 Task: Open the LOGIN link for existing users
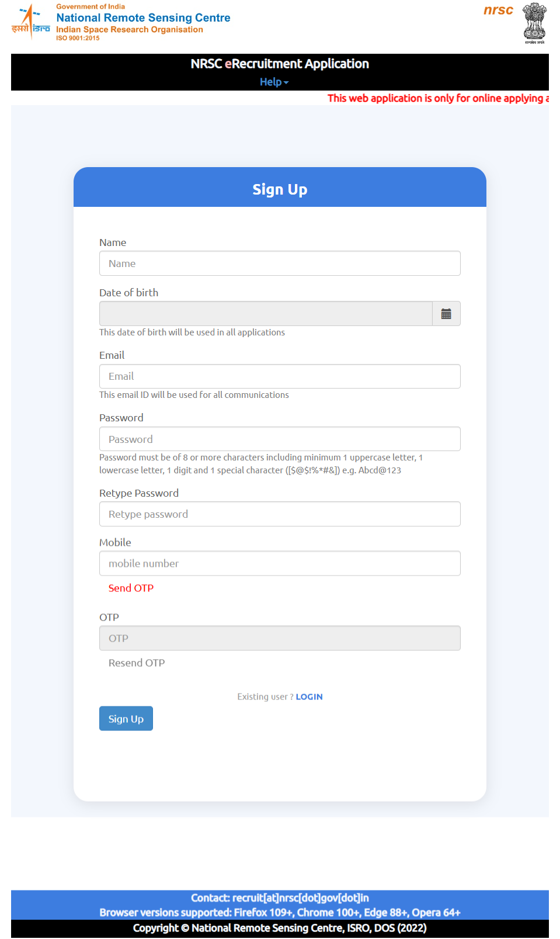pos(309,697)
